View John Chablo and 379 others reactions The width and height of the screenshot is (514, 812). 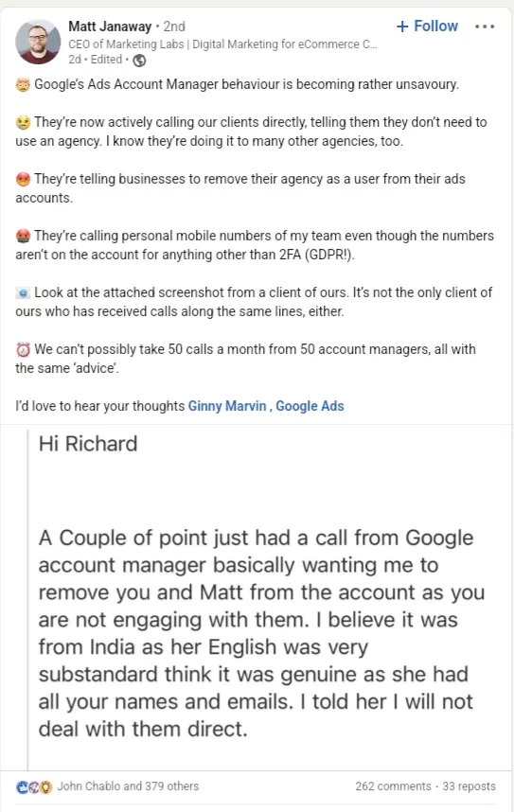tap(128, 786)
